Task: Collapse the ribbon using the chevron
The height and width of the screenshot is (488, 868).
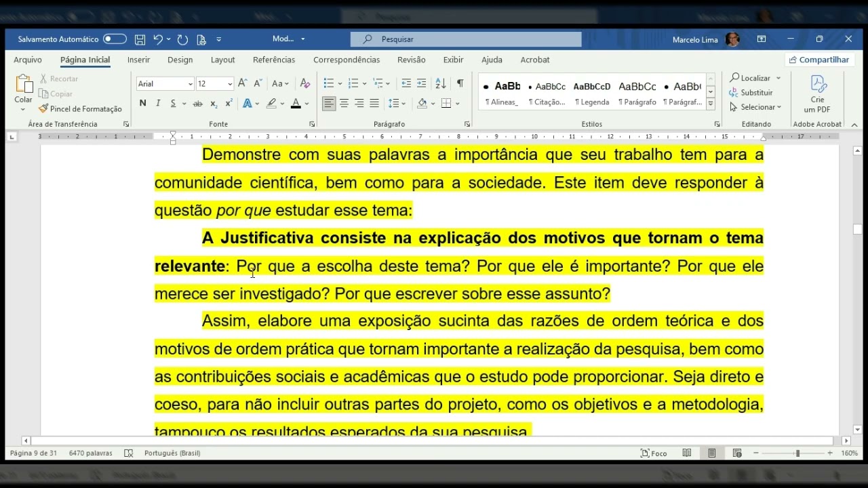Action: (x=854, y=125)
